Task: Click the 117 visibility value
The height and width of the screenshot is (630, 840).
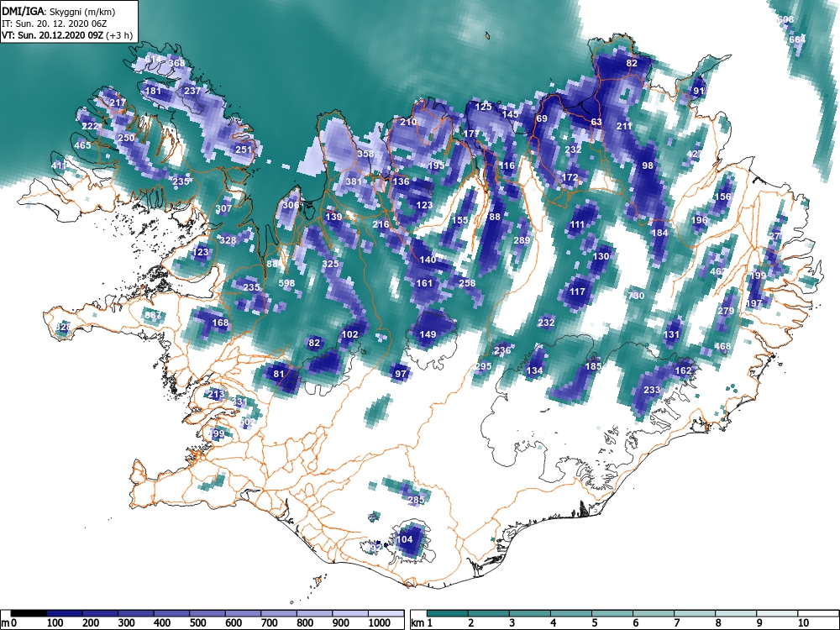Action: pos(577,291)
